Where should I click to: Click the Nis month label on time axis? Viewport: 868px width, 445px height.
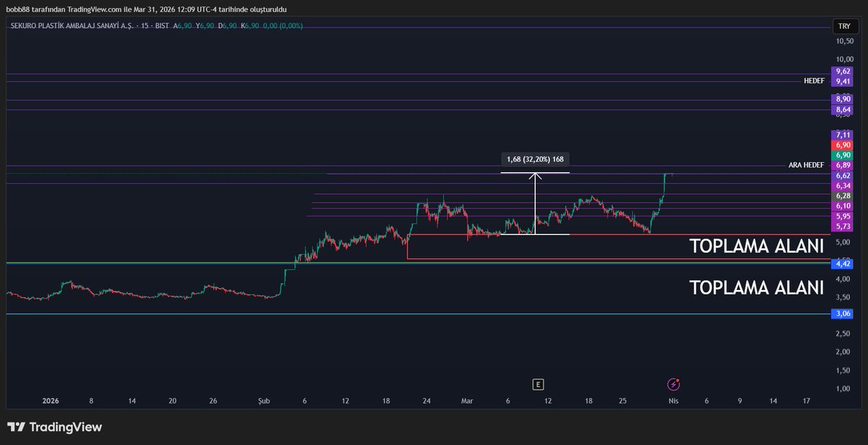point(673,401)
